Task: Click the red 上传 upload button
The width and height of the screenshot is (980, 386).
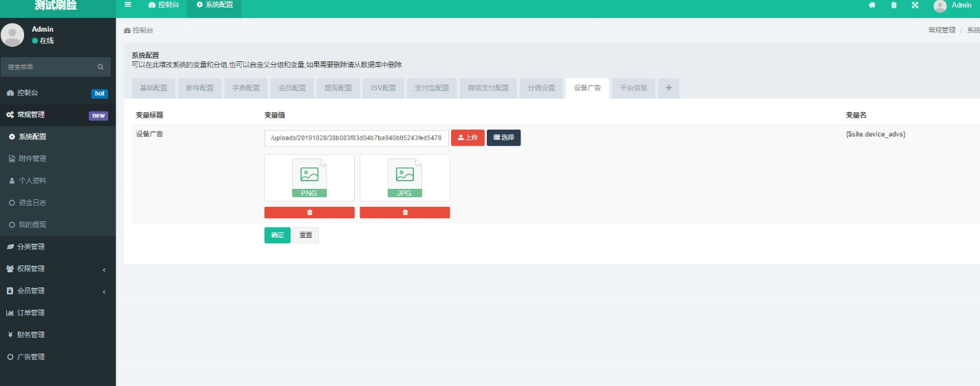Action: (x=468, y=138)
